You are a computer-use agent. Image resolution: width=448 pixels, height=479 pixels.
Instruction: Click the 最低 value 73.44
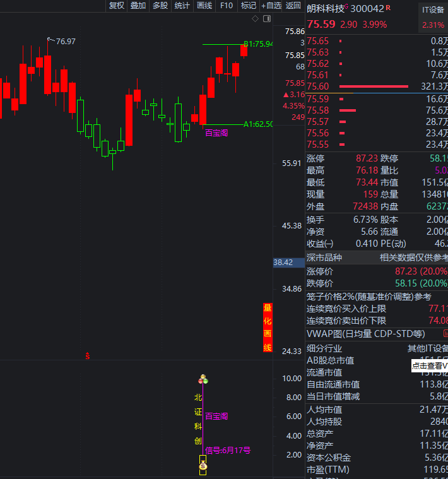click(x=367, y=182)
